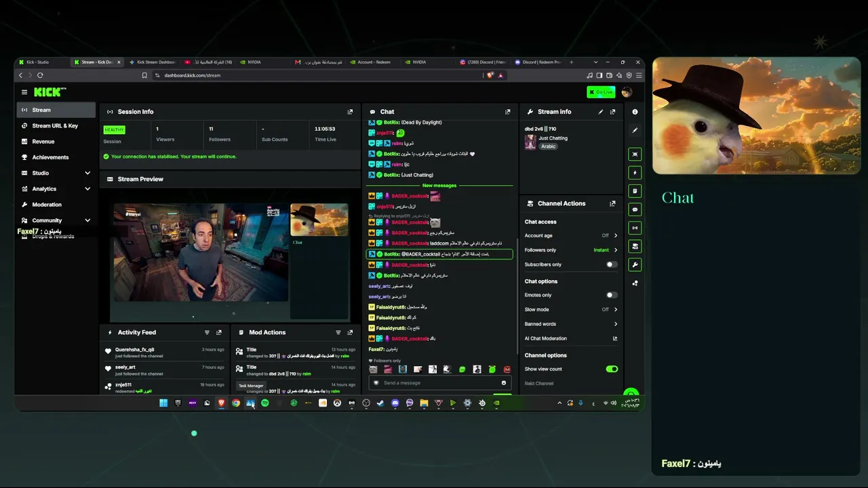Open Moderation page in sidebar
868x488 pixels.
point(56,205)
